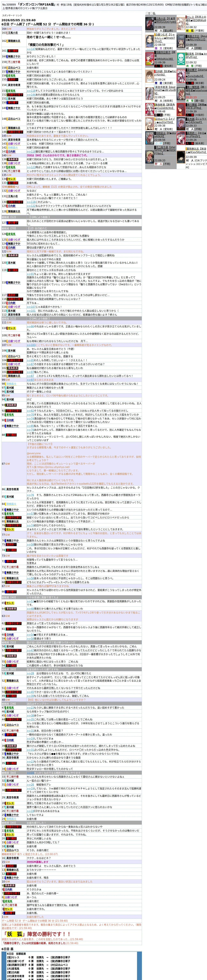Image resolution: width=207 pixels, height=980 pixels.
Task: Click the up-down arrow icon above the player list
Action: click(x=150, y=13)
